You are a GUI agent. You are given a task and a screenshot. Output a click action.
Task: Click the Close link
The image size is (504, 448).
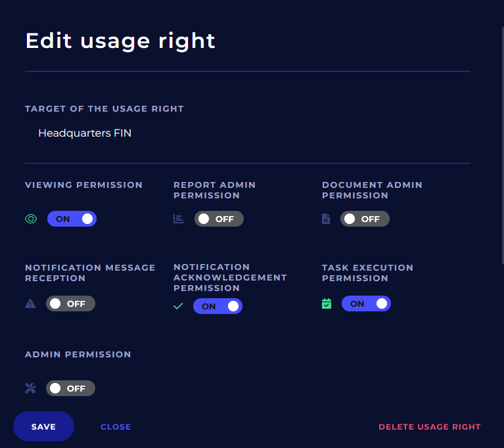(116, 427)
